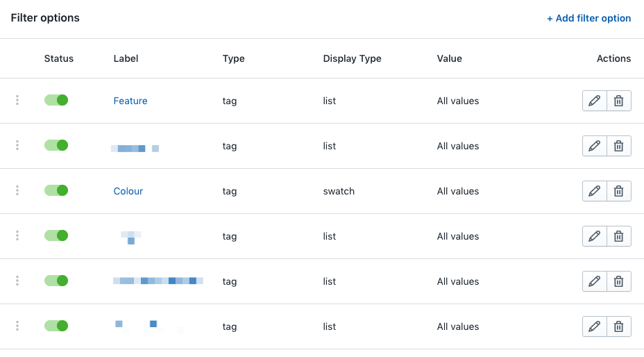The image size is (644, 357).
Task: Click the Add filter option link
Action: coord(588,18)
